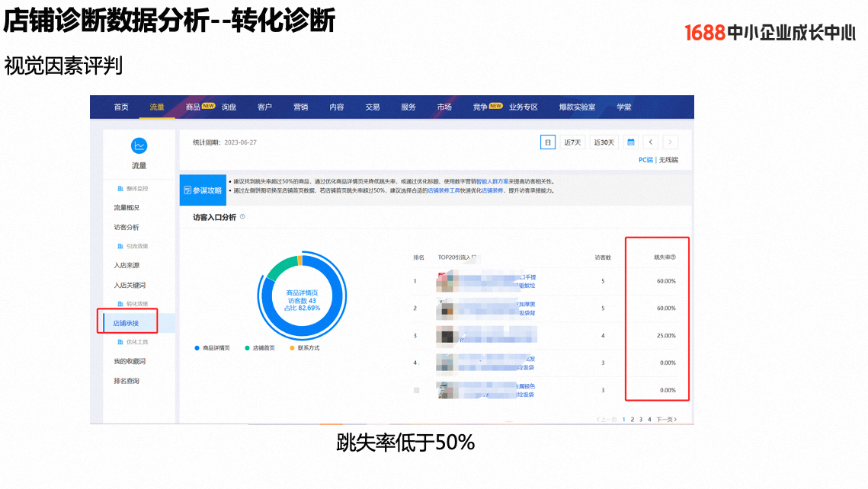Click the 流量 chart icon in sidebar
Image resolution: width=868 pixels, height=489 pixels.
point(139,145)
